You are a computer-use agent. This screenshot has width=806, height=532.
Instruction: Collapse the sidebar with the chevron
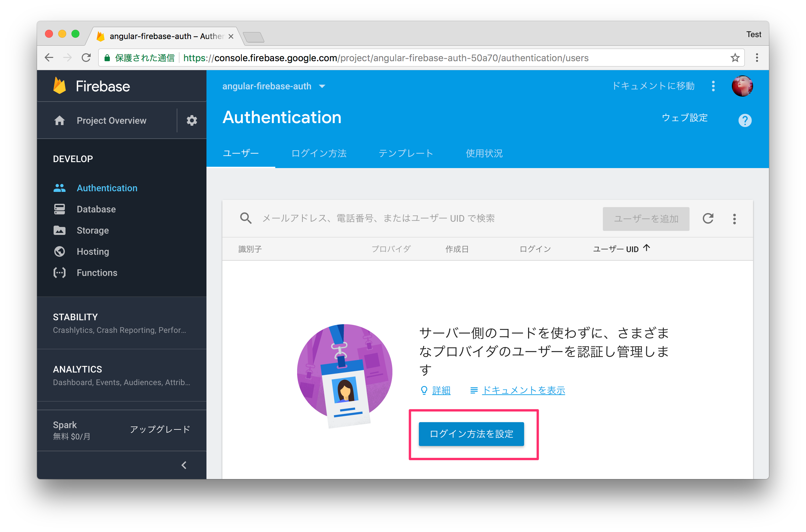(184, 465)
